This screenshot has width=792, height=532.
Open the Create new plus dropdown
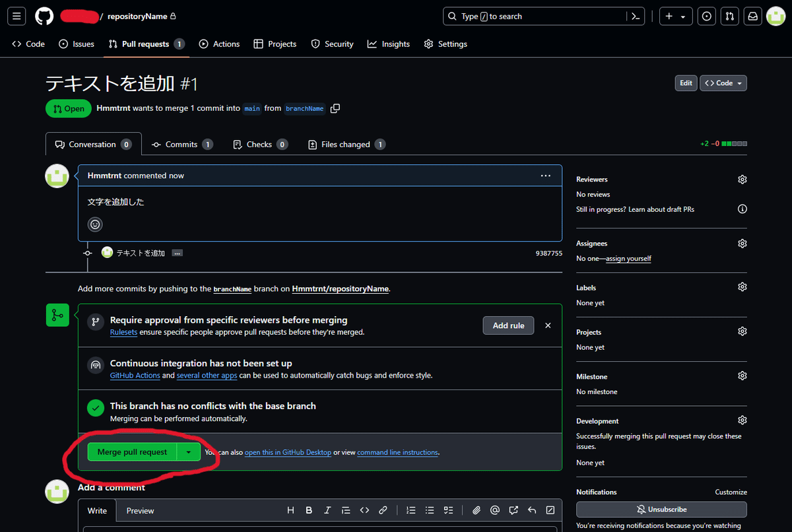(x=675, y=16)
